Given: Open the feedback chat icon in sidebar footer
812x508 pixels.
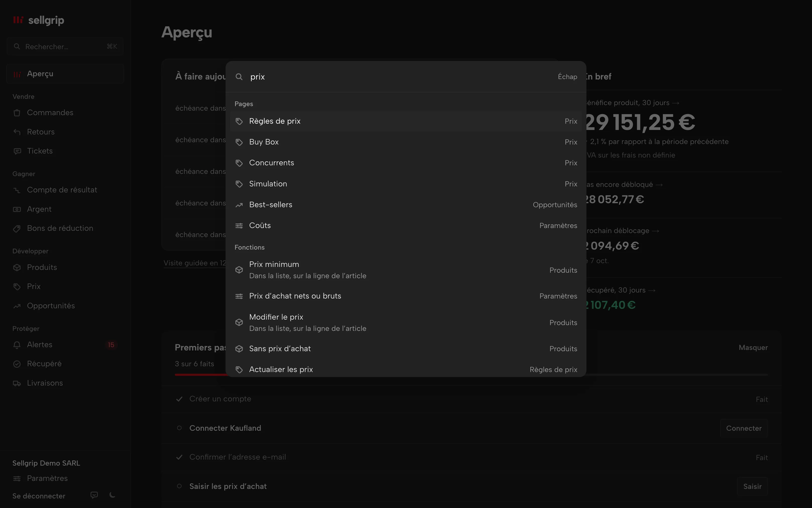Looking at the screenshot, I should point(94,495).
